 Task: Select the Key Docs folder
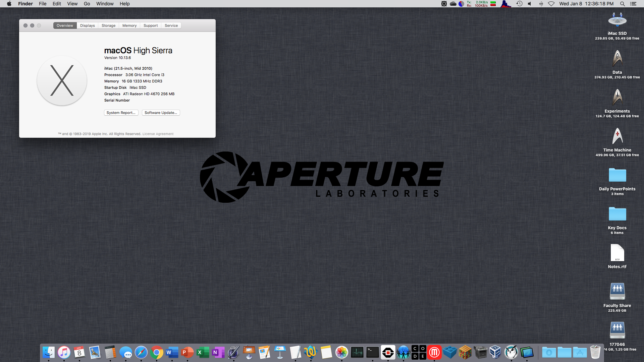click(x=617, y=214)
